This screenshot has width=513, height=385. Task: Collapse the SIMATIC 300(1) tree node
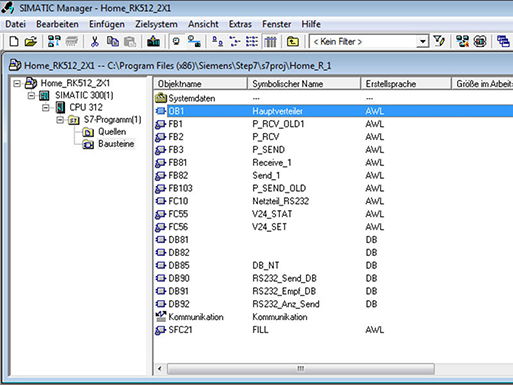(31, 95)
